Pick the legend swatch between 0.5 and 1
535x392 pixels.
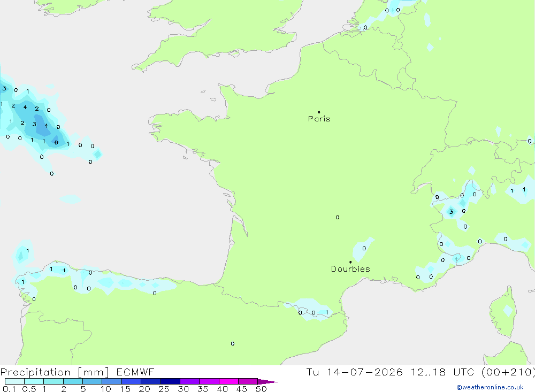pos(34,381)
